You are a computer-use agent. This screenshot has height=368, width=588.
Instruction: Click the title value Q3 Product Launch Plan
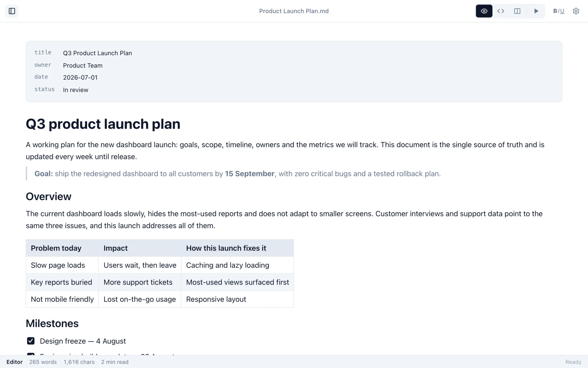click(x=97, y=53)
